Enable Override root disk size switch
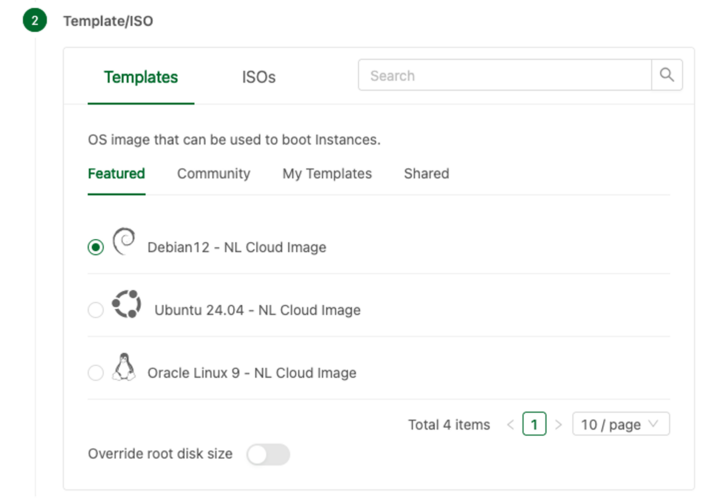The image size is (716, 500). 268,454
